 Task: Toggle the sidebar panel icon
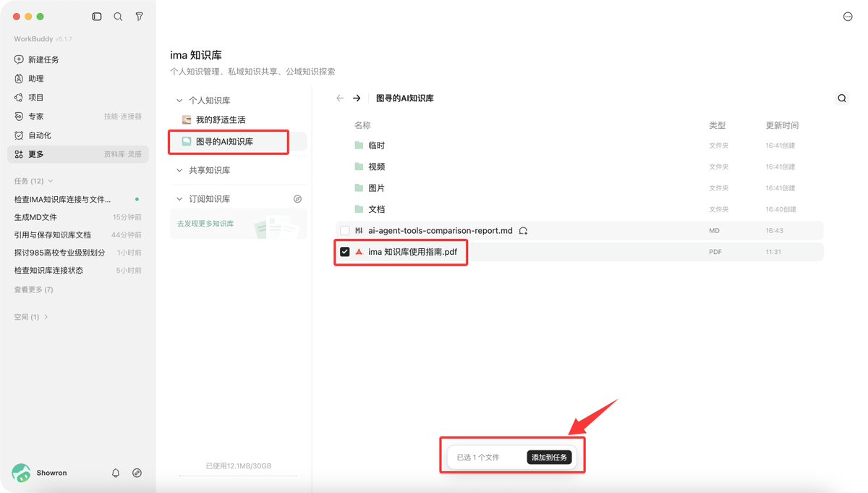tap(97, 17)
